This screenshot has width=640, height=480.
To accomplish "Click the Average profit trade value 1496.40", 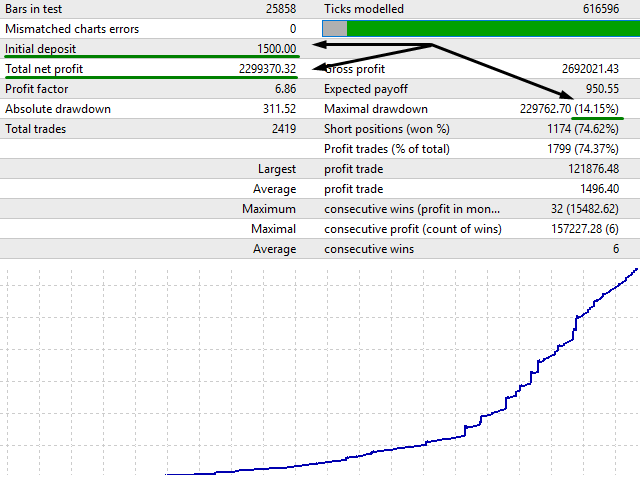I will coord(594,189).
